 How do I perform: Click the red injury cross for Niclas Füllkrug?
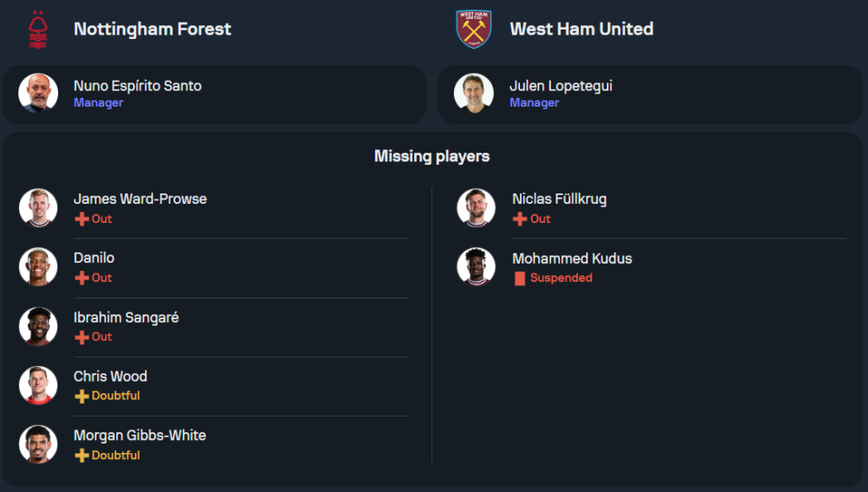pyautogui.click(x=520, y=219)
